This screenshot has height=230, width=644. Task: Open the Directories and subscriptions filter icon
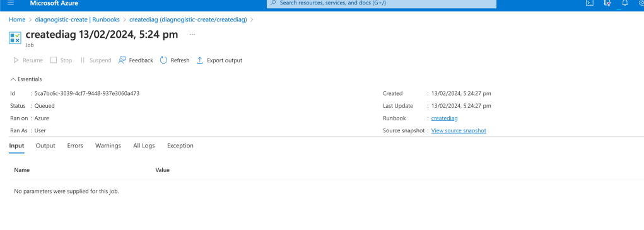(x=607, y=3)
